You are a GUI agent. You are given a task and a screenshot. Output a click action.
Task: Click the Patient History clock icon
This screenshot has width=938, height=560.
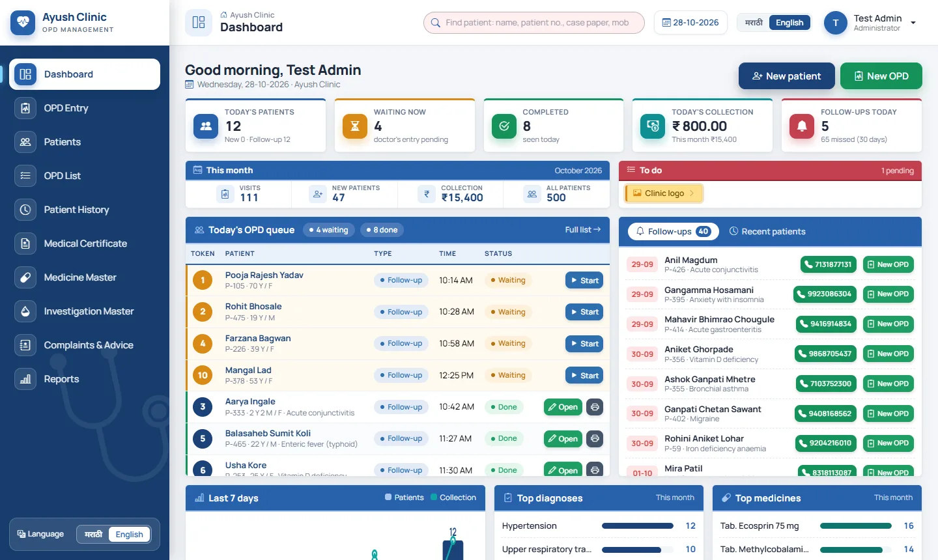point(25,210)
